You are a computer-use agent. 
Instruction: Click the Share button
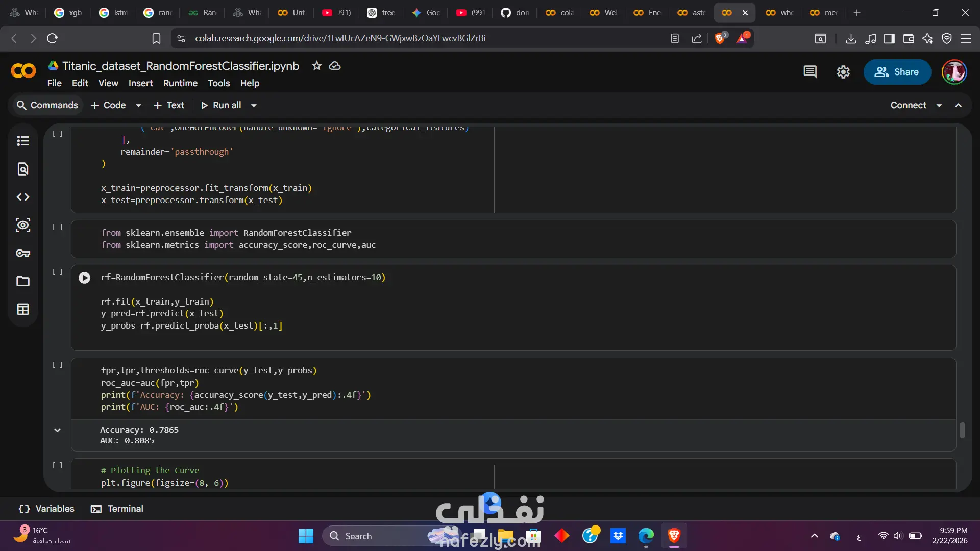tap(897, 72)
